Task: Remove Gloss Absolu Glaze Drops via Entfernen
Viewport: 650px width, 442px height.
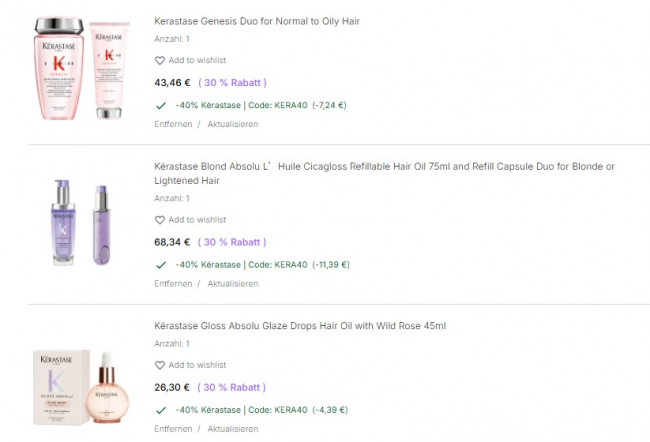Action: (173, 429)
